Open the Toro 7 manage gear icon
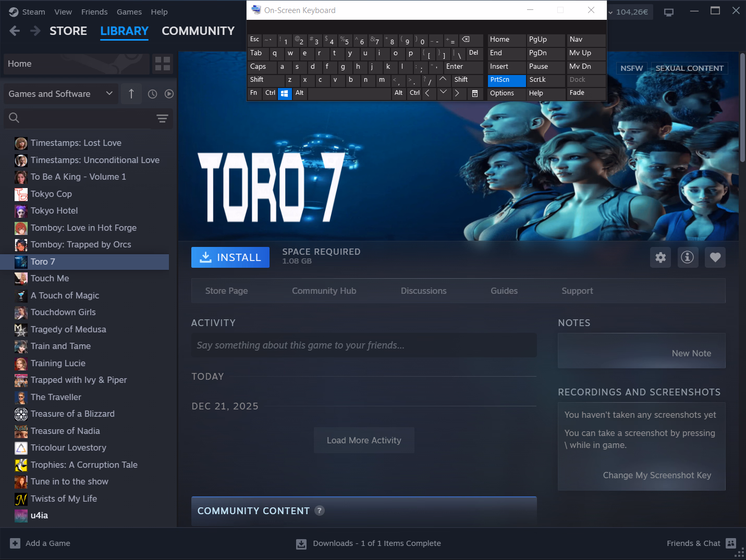 point(661,257)
